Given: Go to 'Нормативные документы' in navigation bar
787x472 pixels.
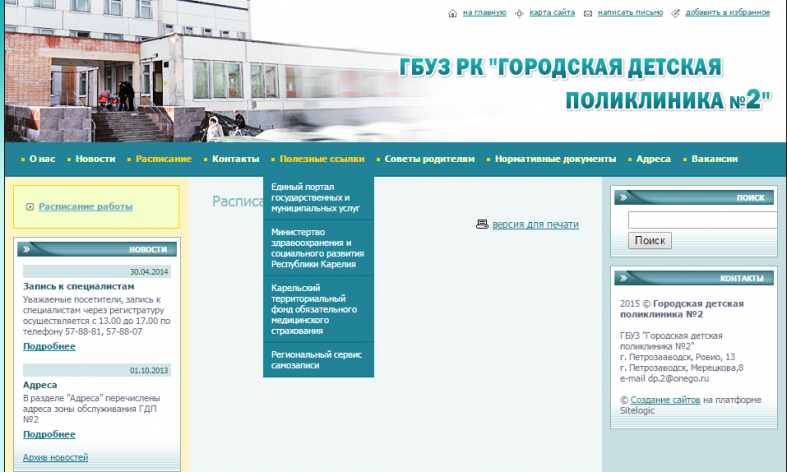Looking at the screenshot, I should [x=555, y=159].
